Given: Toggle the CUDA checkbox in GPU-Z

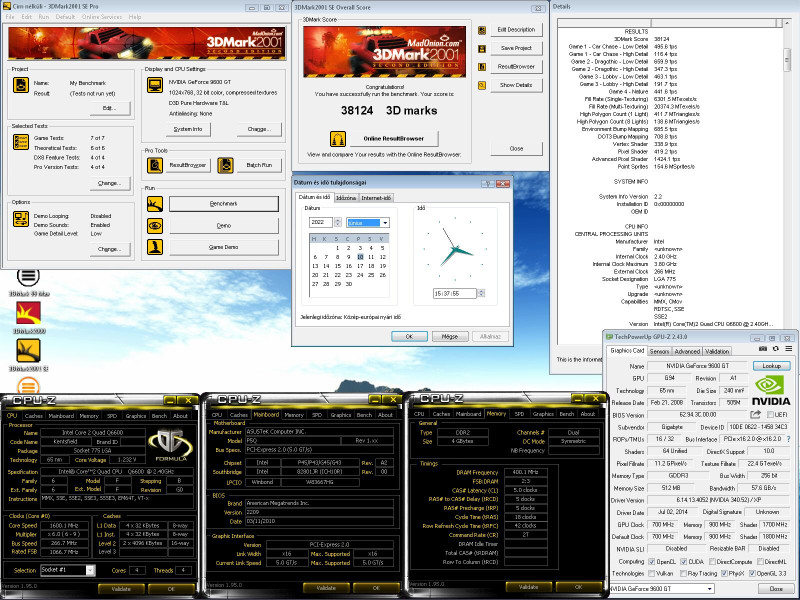Looking at the screenshot, I should pos(684,561).
